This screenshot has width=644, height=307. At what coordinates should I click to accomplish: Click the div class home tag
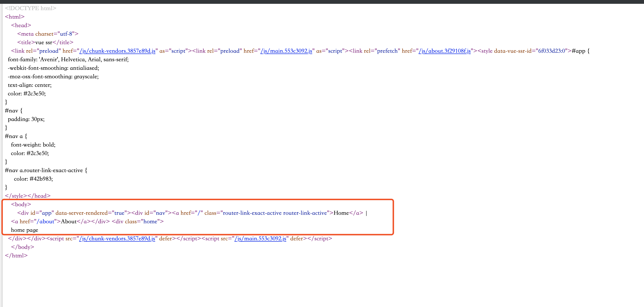pos(138,221)
